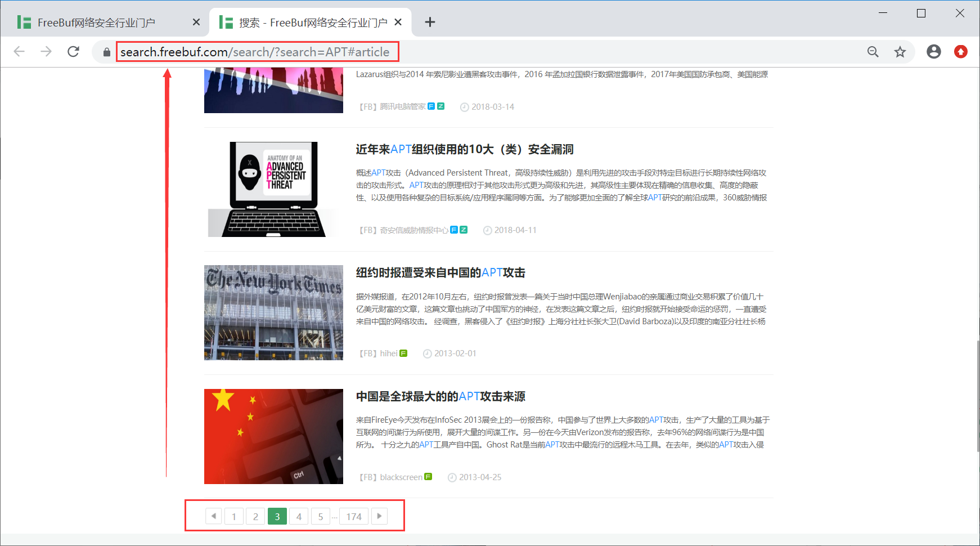Click the Lazarus article thumbnail image

click(x=273, y=90)
